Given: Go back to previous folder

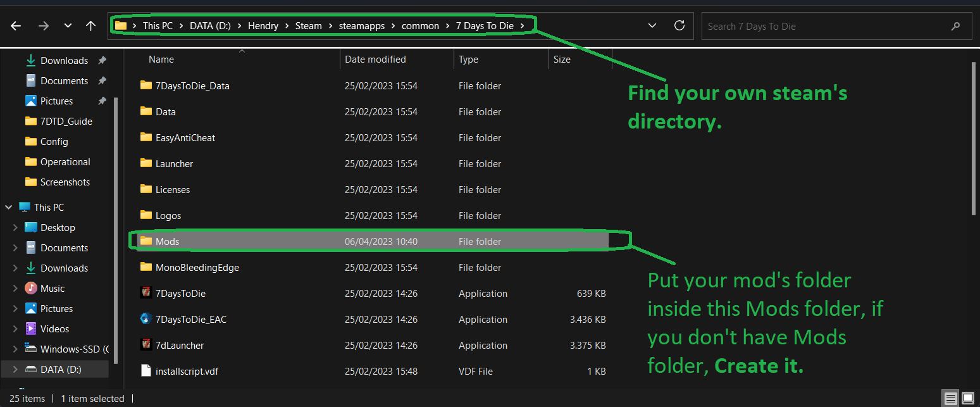Looking at the screenshot, I should pos(16,26).
